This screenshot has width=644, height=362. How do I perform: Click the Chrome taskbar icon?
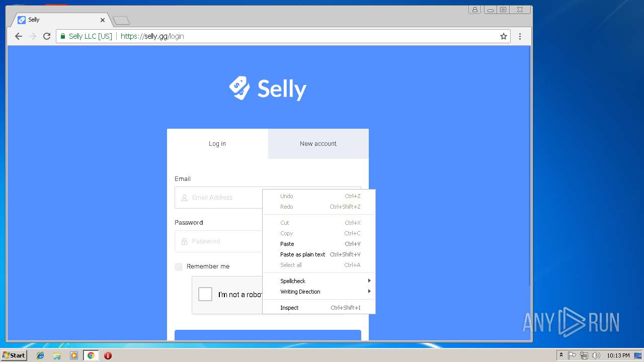pos(91,355)
